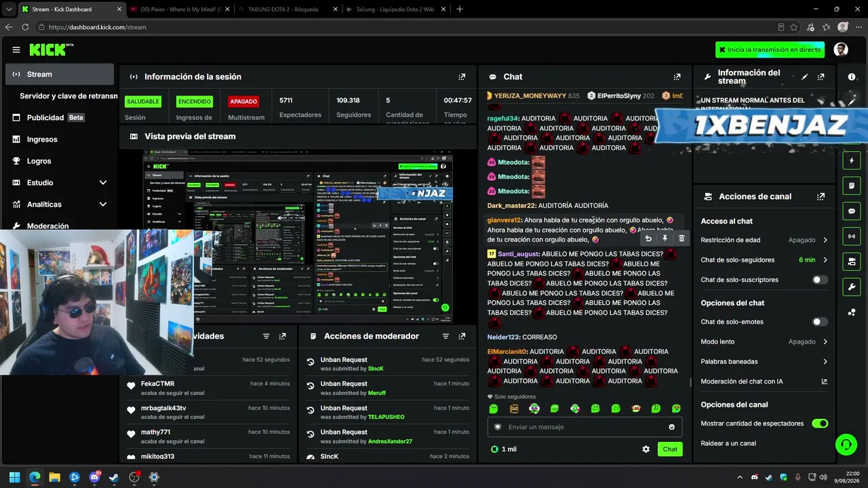The width and height of the screenshot is (868, 488).
Task: Open the lightning bolt panel in right sidebar
Action: coord(852,161)
